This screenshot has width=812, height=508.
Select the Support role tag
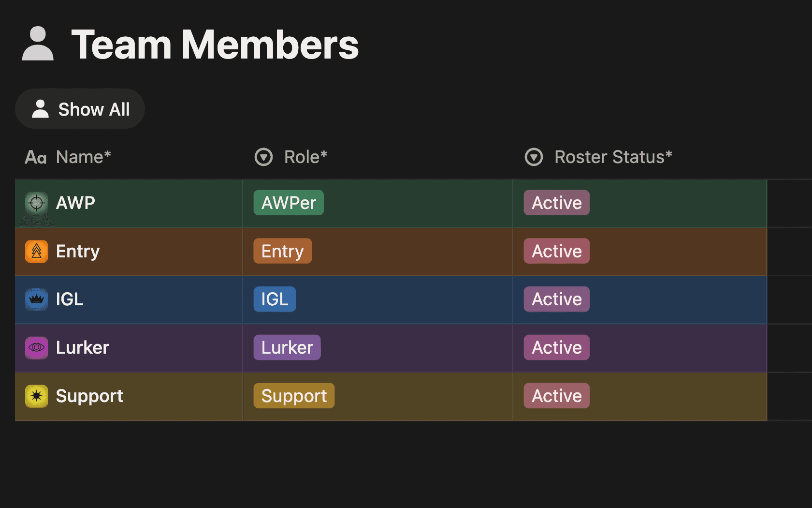pos(294,396)
